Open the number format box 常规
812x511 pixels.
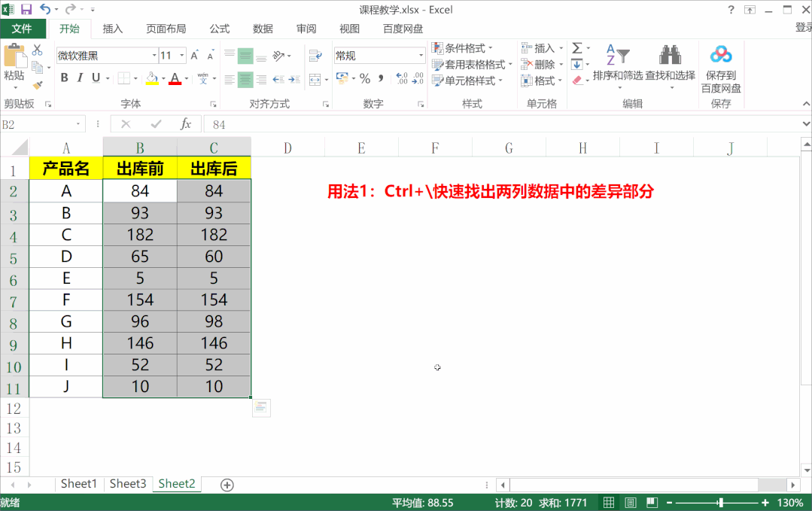(379, 56)
